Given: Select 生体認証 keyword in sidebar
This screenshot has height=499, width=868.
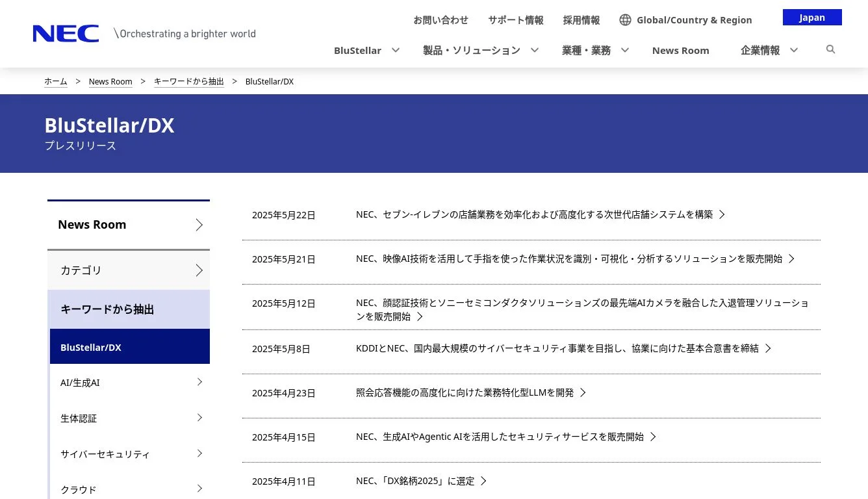Looking at the screenshot, I should coord(130,418).
